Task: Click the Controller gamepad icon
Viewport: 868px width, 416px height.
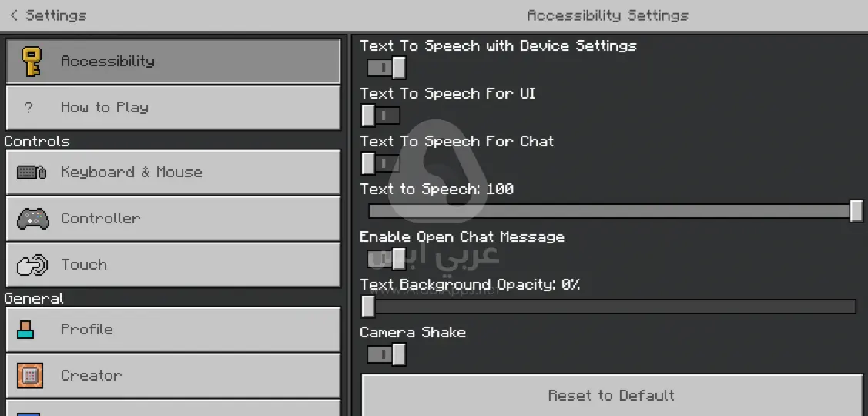Action: coord(32,219)
